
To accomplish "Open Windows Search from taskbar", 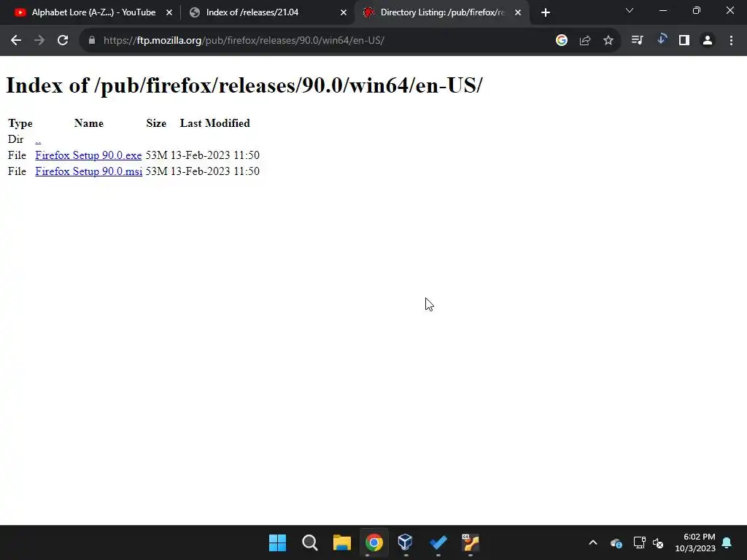I will pos(309,542).
